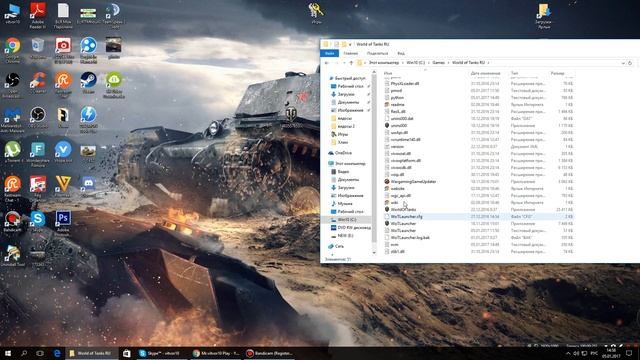Open the Файл tab in Explorer
The image size is (640, 360).
(x=329, y=53)
